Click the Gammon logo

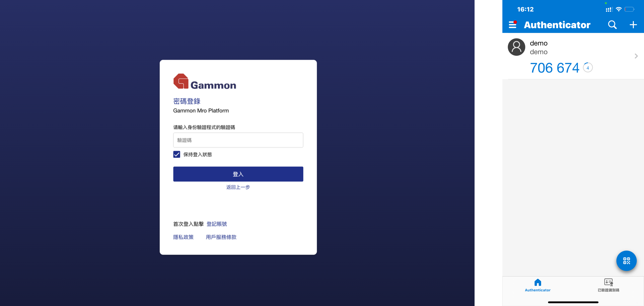tap(204, 82)
